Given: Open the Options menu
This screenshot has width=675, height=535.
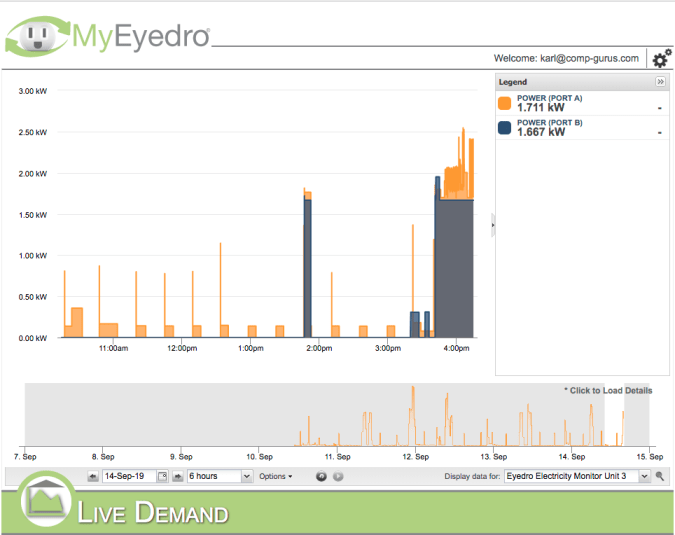Looking at the screenshot, I should point(276,476).
